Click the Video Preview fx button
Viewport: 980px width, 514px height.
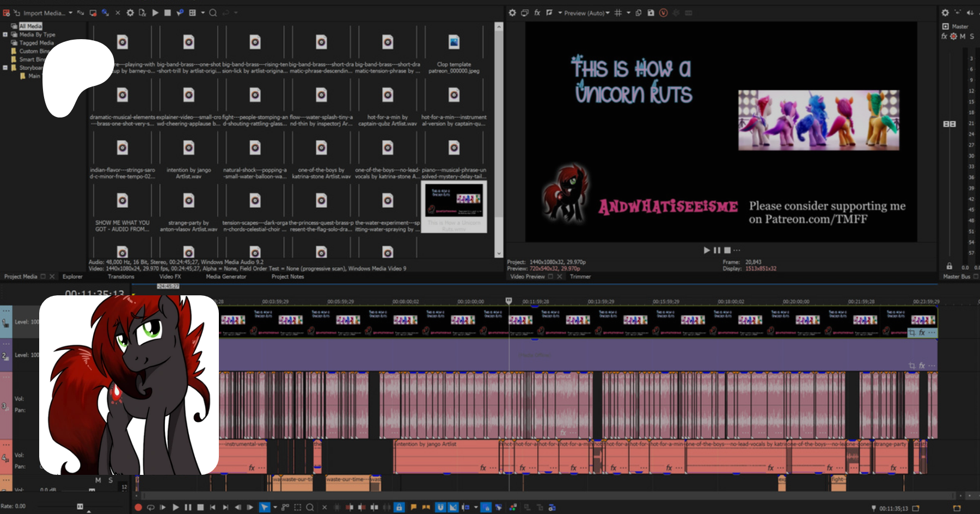(x=537, y=13)
